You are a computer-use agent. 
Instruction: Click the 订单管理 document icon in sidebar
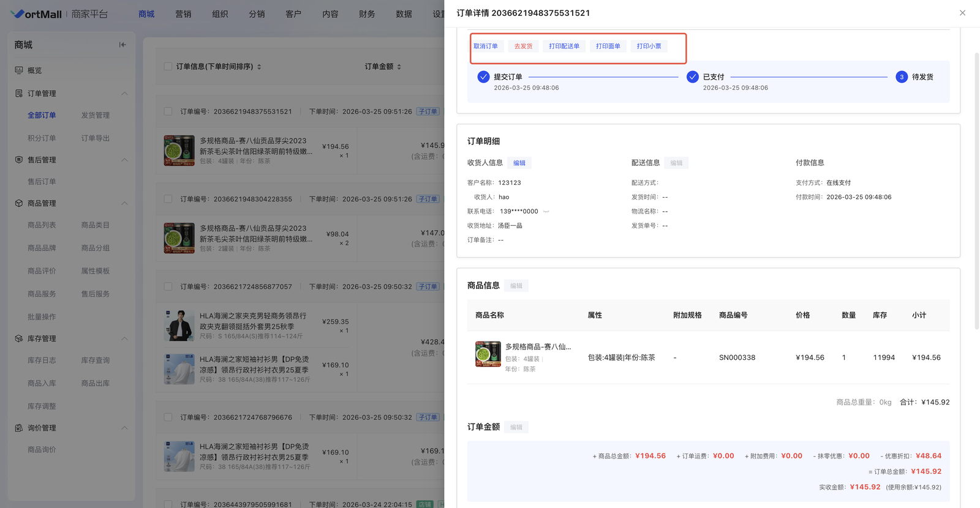click(x=19, y=94)
